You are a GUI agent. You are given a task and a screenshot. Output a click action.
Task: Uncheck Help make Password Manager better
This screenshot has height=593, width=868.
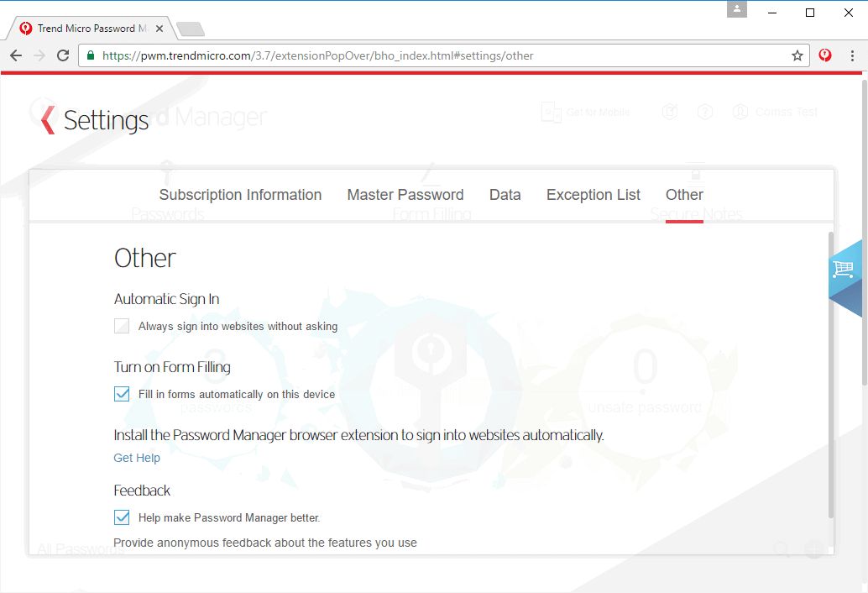(x=122, y=517)
